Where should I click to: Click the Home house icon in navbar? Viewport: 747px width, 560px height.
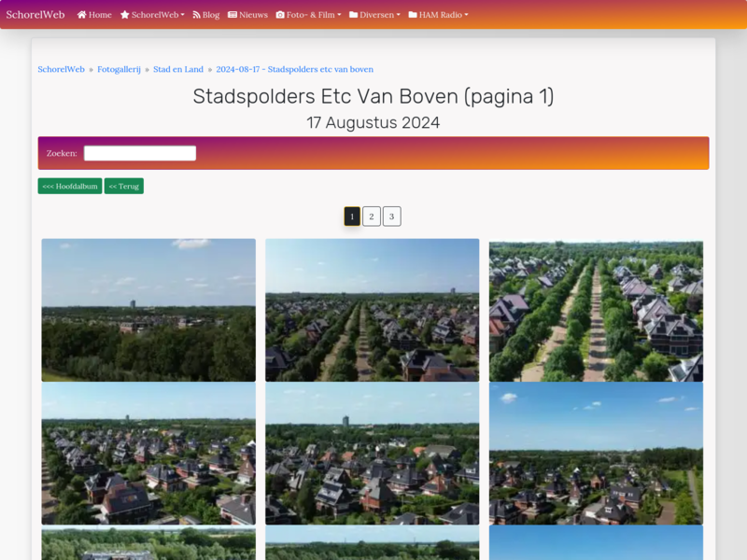[x=82, y=15]
